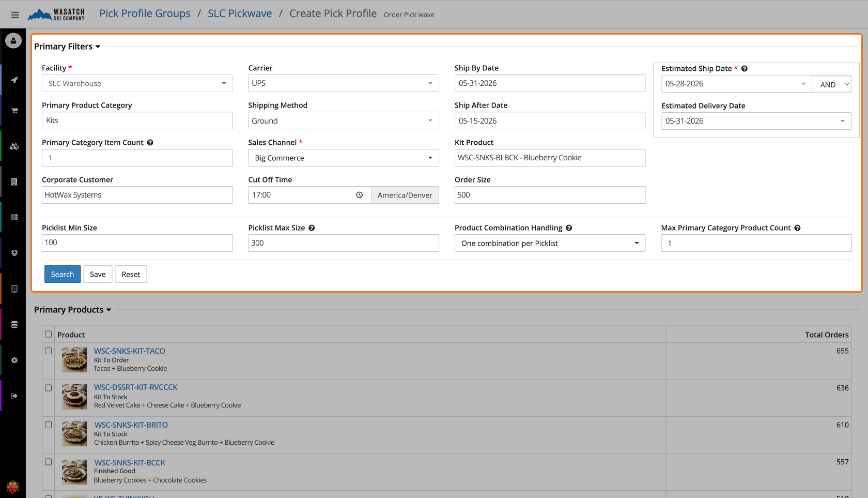868x498 pixels.
Task: Focus the Order Size field
Action: pyautogui.click(x=550, y=195)
